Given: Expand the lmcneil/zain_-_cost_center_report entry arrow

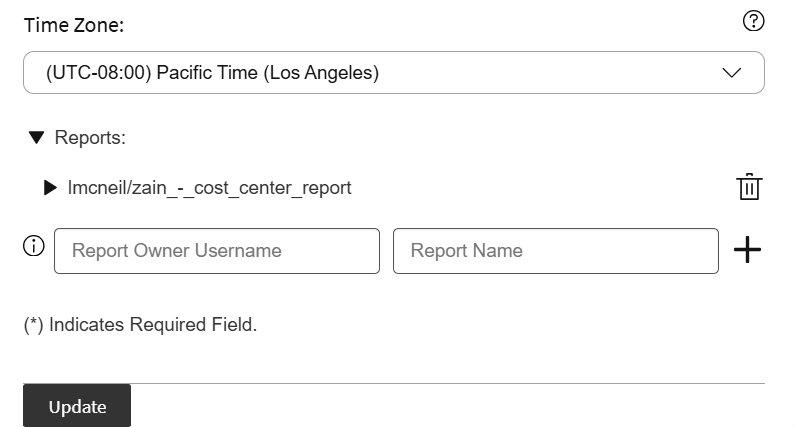Looking at the screenshot, I should 51,188.
